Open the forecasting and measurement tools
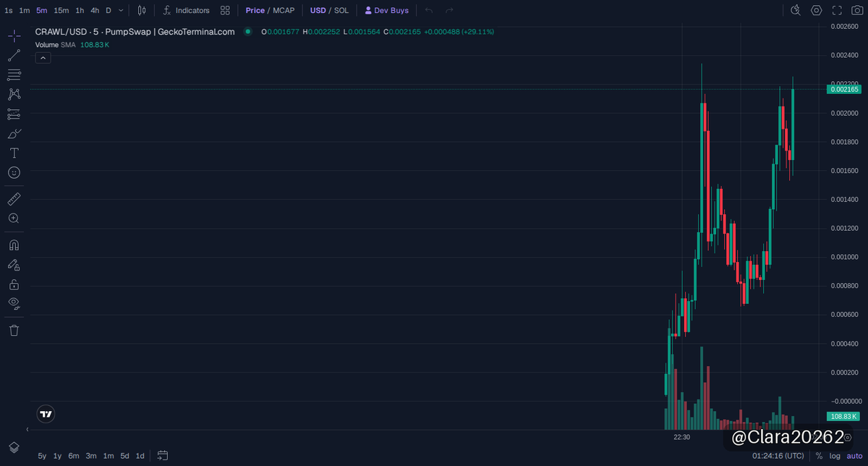Viewport: 868px width, 466px height. coord(14,114)
